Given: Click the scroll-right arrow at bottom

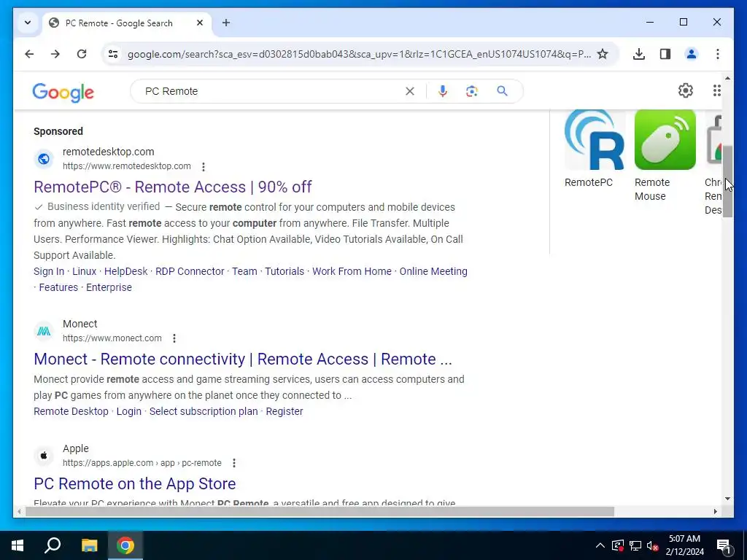Looking at the screenshot, I should pos(715,511).
